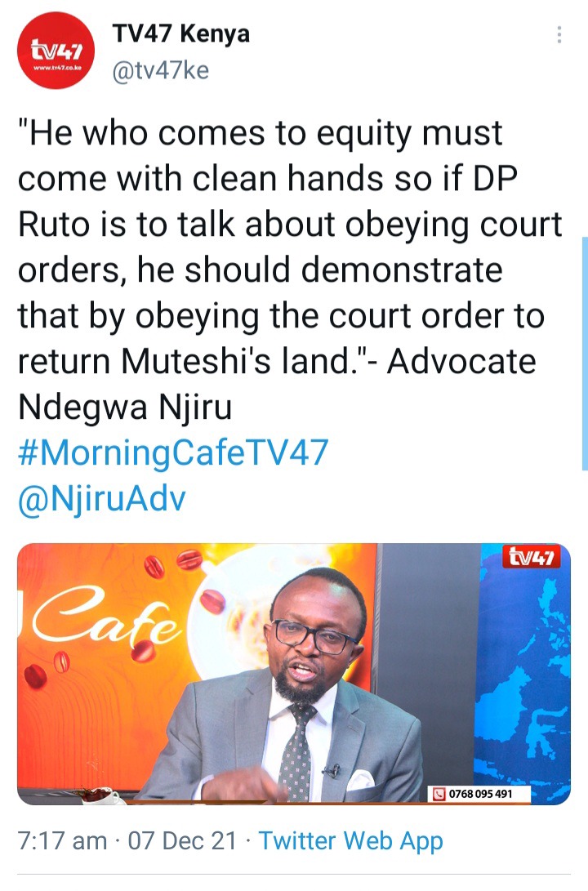The width and height of the screenshot is (588, 891).
Task: Open the #MorningCafeTV47 hashtag
Action: 173,453
